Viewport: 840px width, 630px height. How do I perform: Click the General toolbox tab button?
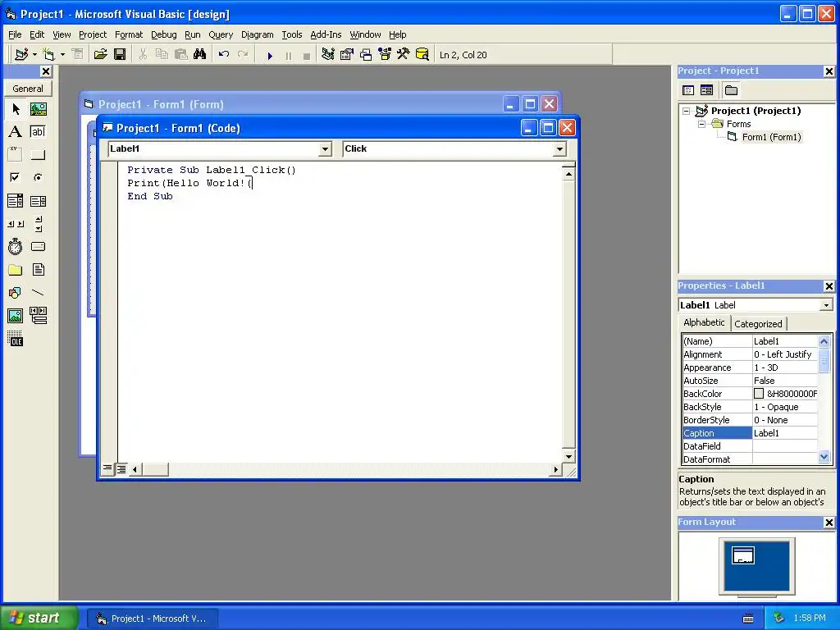pos(28,89)
